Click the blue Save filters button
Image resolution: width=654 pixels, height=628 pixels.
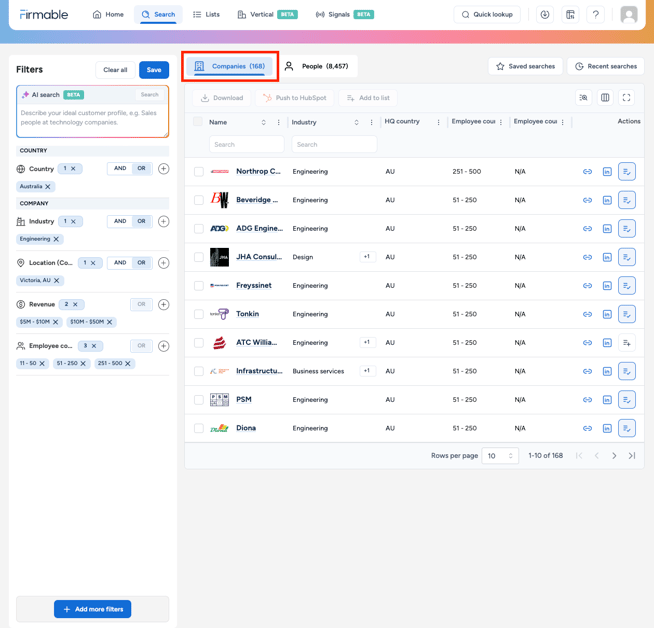pos(154,70)
